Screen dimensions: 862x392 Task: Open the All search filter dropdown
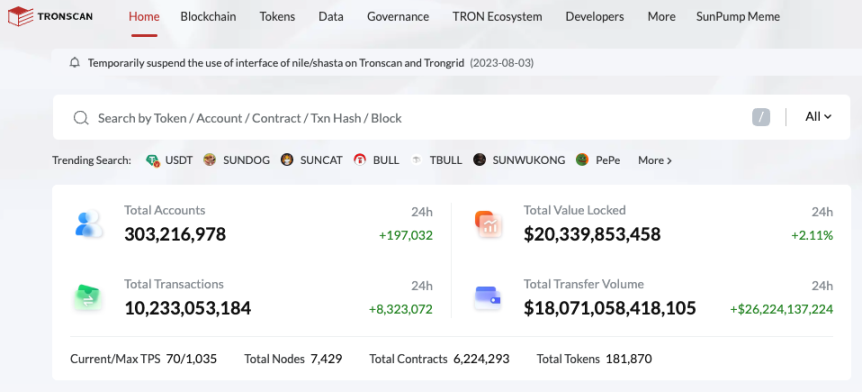tap(818, 117)
